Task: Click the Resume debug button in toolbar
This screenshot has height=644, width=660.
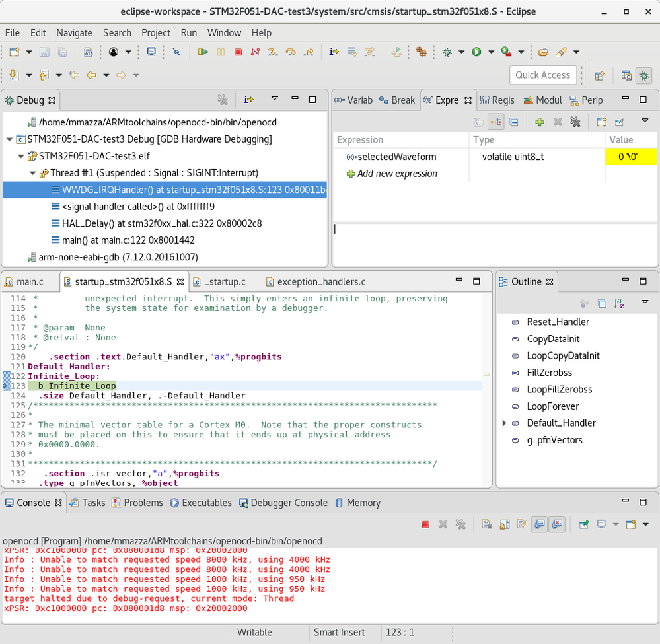Action: pyautogui.click(x=203, y=52)
